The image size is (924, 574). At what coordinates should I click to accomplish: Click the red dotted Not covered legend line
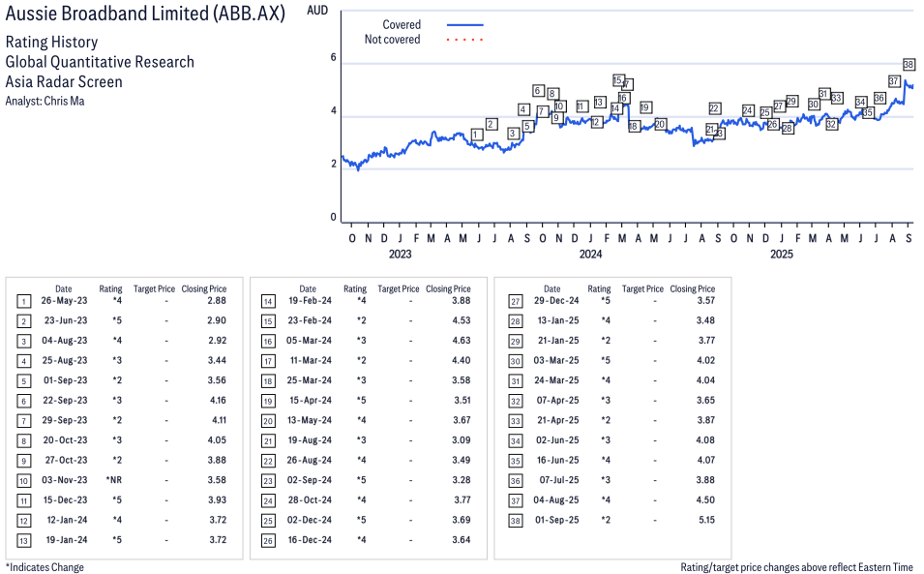(x=465, y=40)
